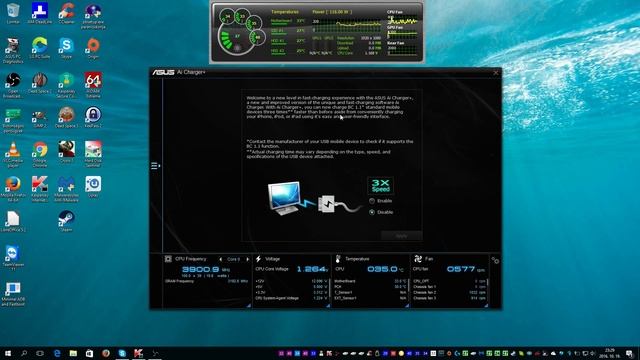
Task: Close the Ai Charger+ window
Action: 496,73
